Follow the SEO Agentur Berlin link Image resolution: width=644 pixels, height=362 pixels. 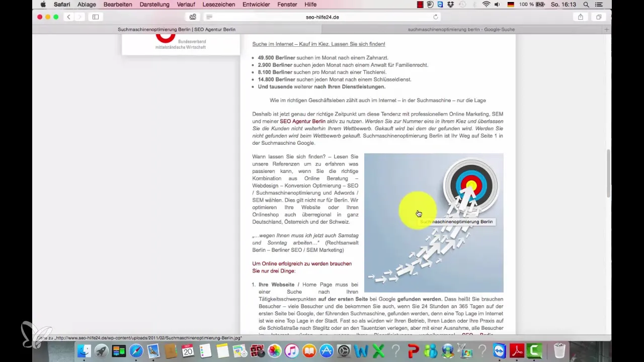(302, 121)
